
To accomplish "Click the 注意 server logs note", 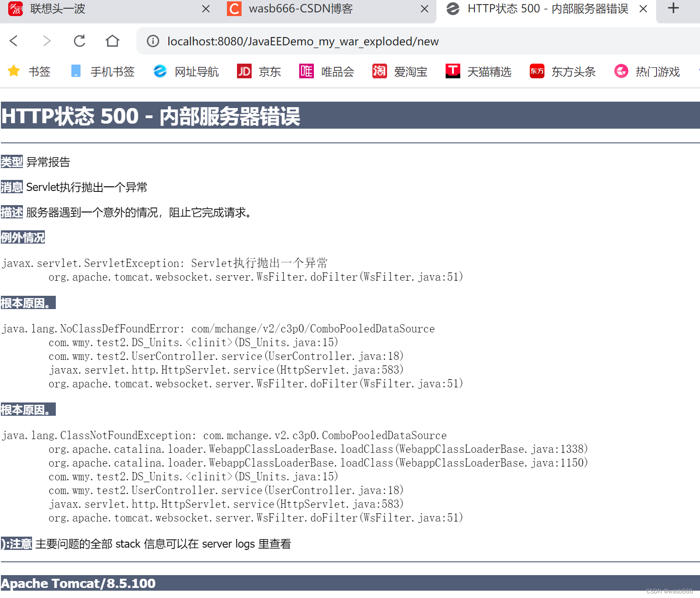I will (x=146, y=544).
